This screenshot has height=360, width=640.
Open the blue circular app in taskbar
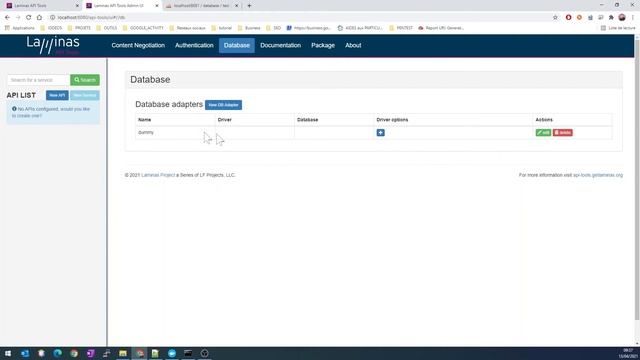tap(172, 353)
